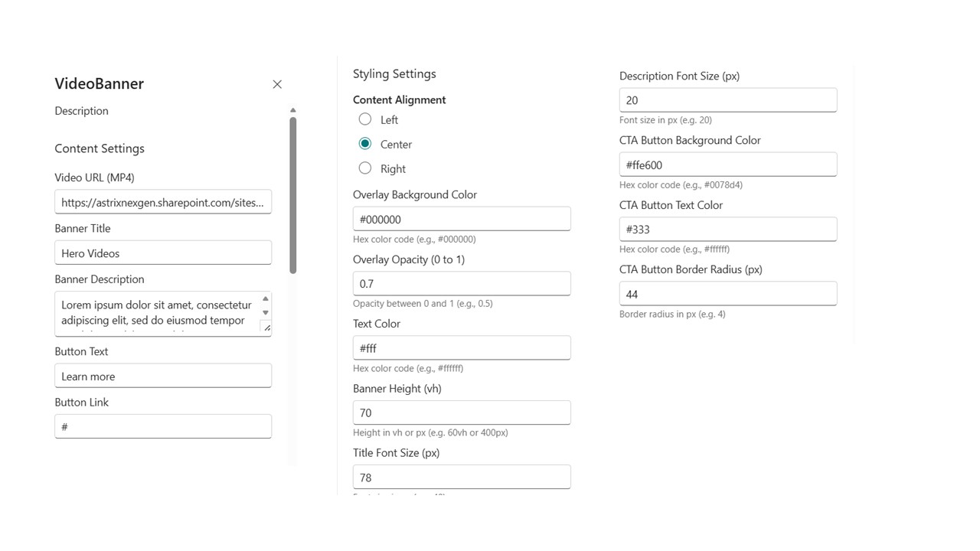Click the scrollbar up arrow in pane
980x551 pixels.
click(x=293, y=110)
